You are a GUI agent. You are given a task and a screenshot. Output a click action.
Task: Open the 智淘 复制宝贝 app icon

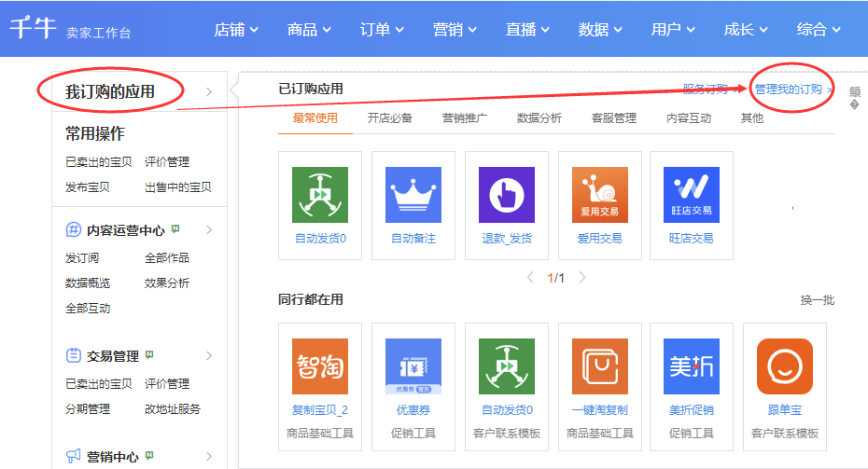tap(319, 366)
